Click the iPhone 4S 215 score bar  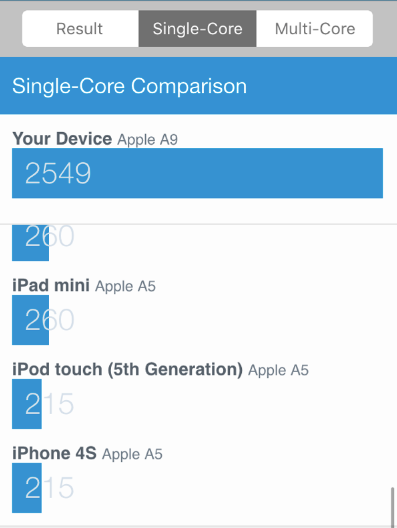pyautogui.click(x=27, y=488)
